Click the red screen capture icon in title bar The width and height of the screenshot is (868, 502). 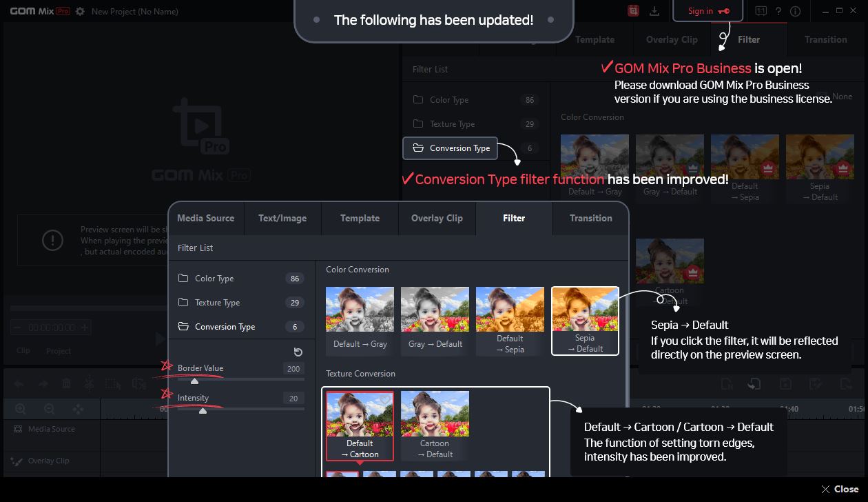[633, 11]
